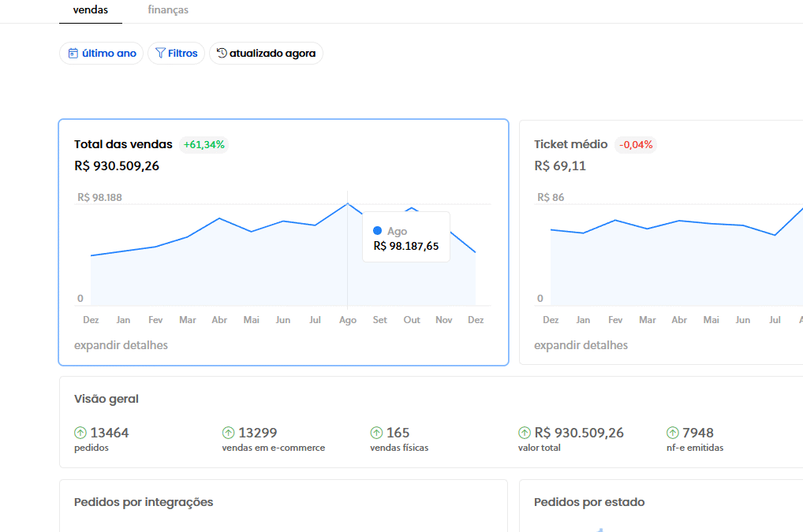Click the -0,04% variation badge
803x532 pixels.
point(635,144)
